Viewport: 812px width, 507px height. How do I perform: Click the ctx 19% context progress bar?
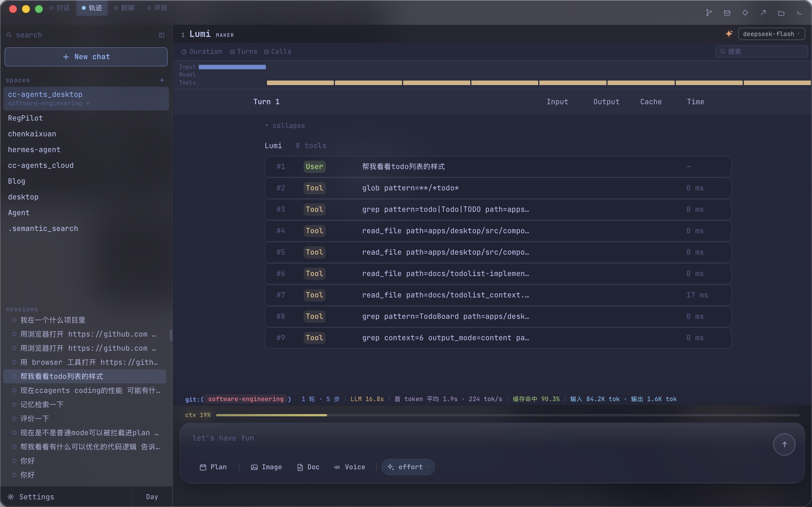click(507, 415)
